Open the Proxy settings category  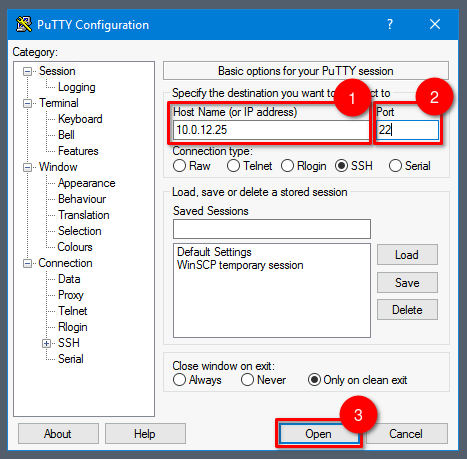71,295
